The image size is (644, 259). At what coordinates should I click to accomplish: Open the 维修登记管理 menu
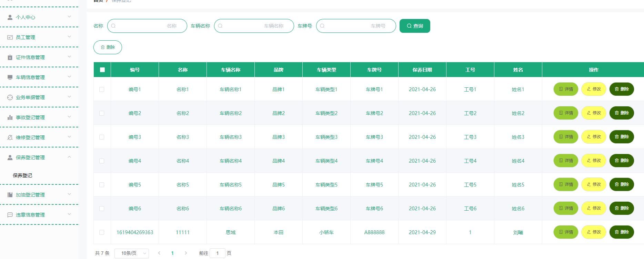39,137
